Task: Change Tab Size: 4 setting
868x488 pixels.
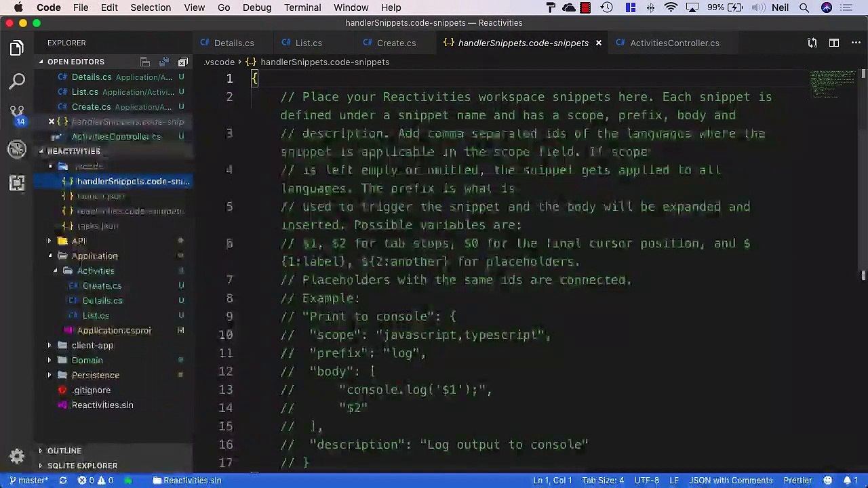Action: (603, 480)
